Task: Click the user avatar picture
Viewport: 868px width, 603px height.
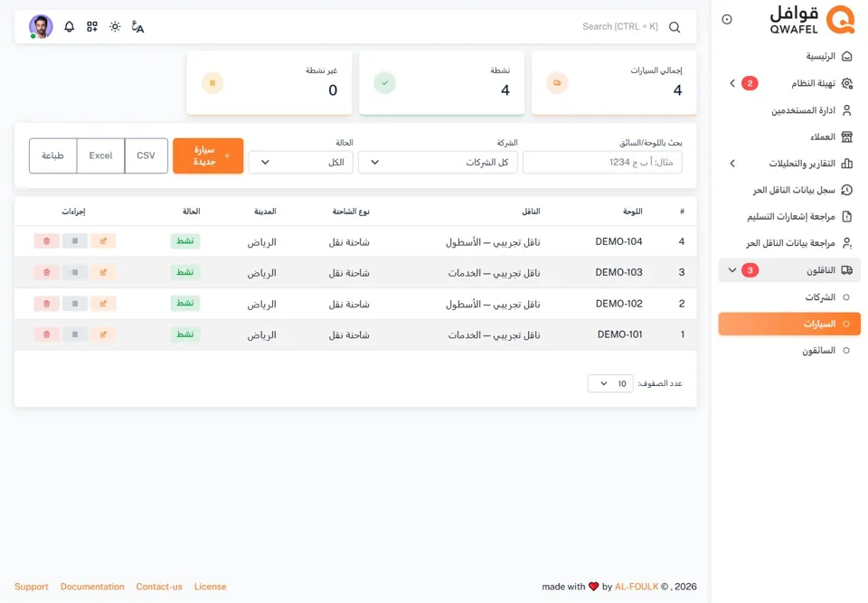Action: (x=41, y=26)
